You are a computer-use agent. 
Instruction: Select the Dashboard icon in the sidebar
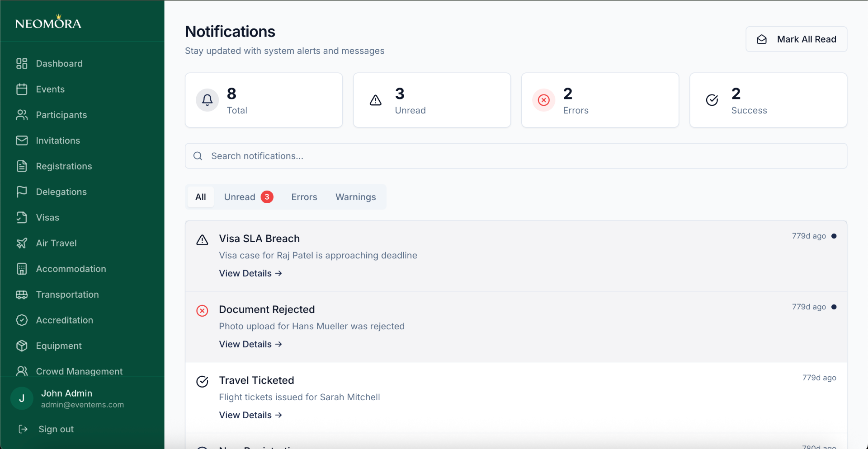[x=22, y=63]
